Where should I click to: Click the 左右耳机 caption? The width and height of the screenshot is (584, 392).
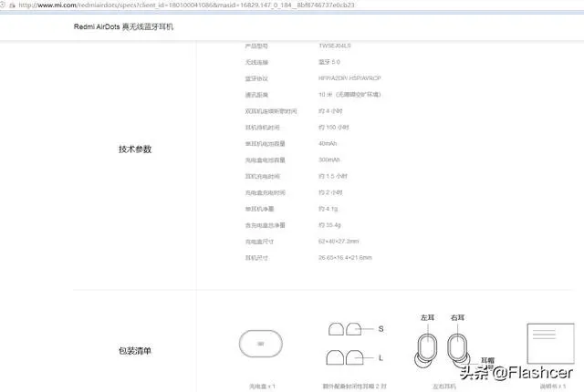pos(444,387)
